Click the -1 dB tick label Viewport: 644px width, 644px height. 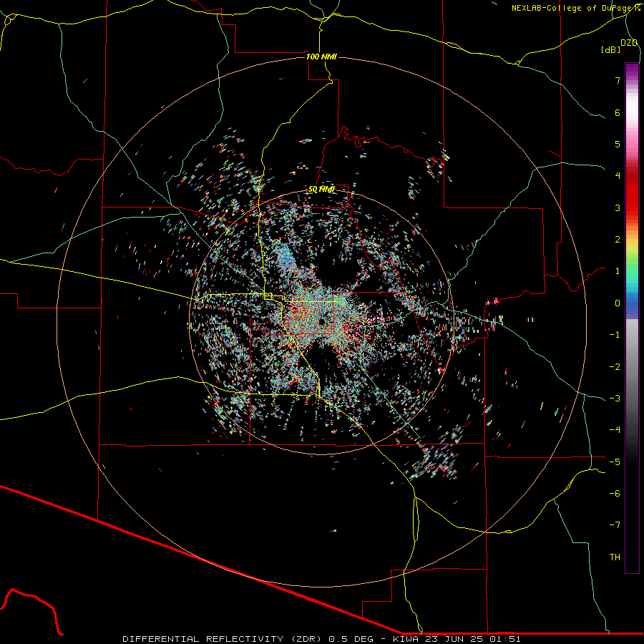(x=615, y=335)
